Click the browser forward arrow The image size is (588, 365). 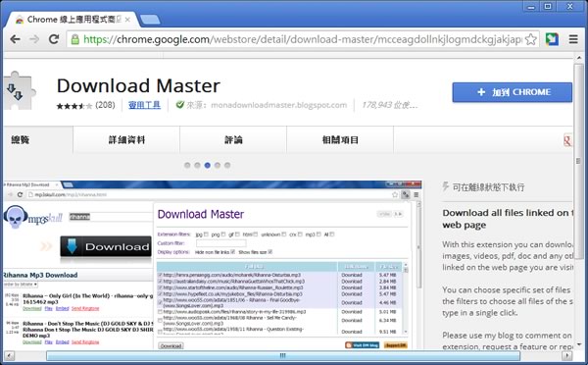click(x=34, y=39)
